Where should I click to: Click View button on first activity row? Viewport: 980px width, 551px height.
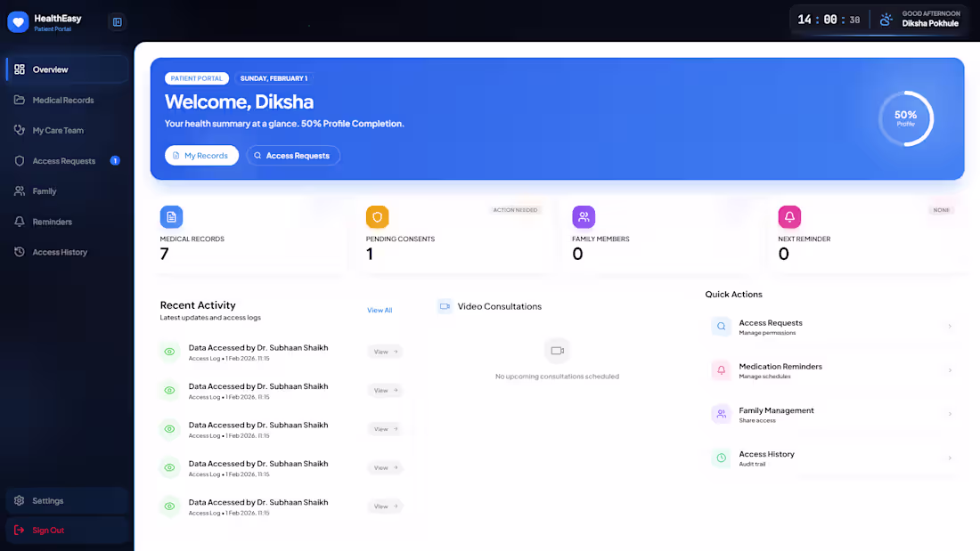click(385, 352)
